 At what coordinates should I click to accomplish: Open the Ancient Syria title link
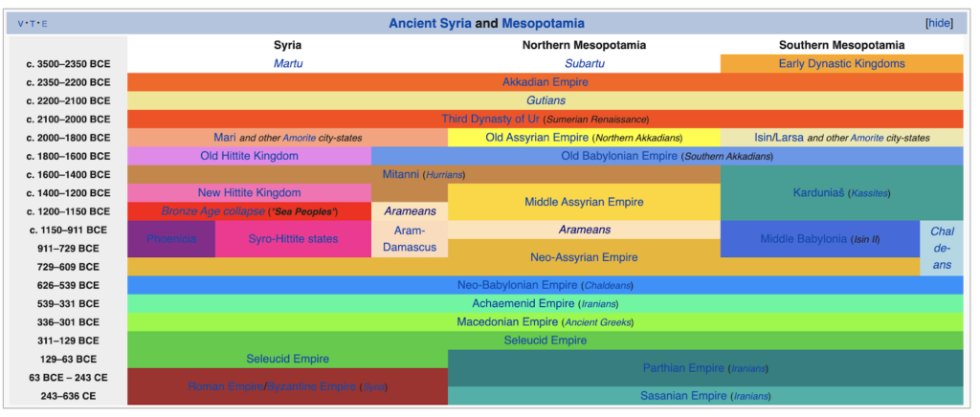[430, 23]
